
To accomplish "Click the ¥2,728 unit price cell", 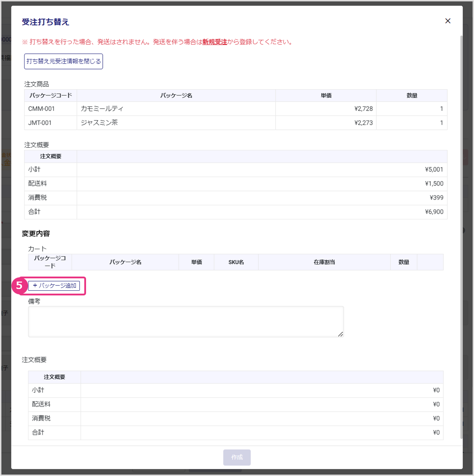I will point(363,109).
